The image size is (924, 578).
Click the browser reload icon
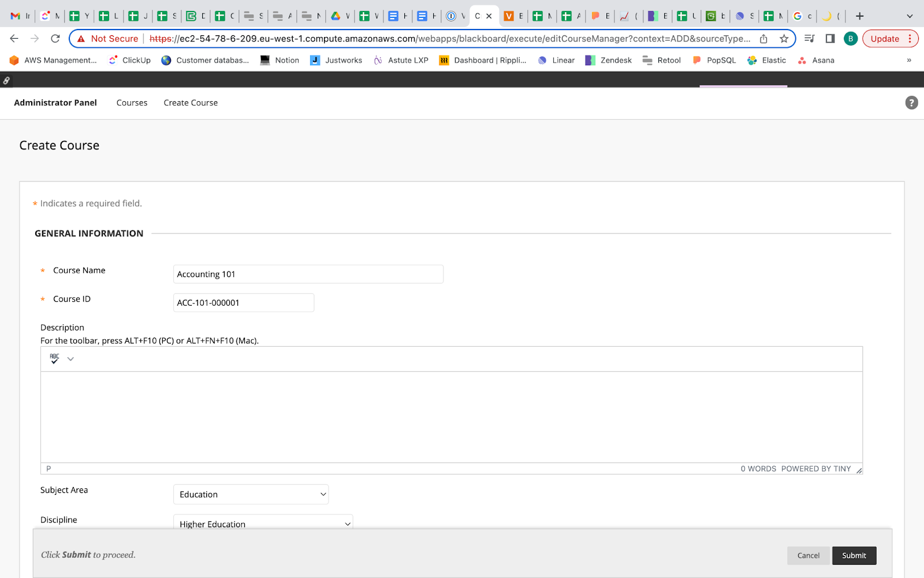[55, 39]
